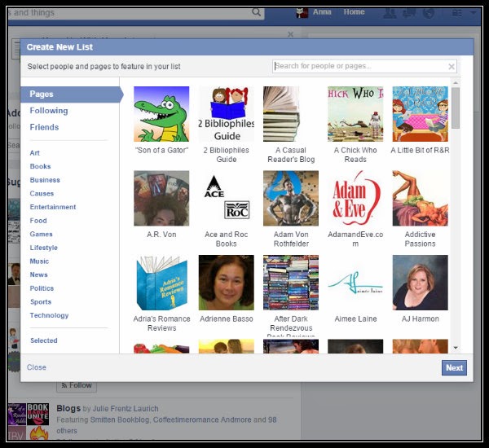489x448 pixels.
Task: Select Ace and Roc Books thumbnail
Action: pyautogui.click(x=226, y=198)
